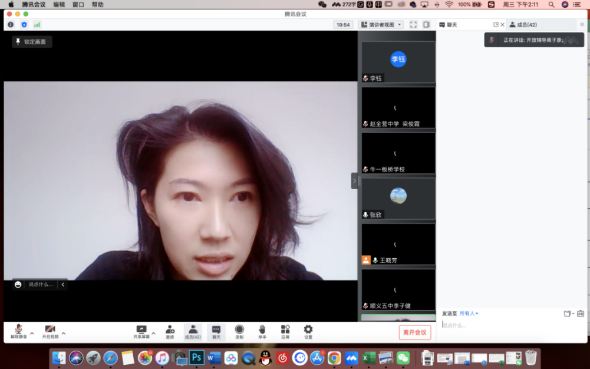The height and width of the screenshot is (369, 590).
Task: Click the meeting timer display
Action: [x=343, y=25]
